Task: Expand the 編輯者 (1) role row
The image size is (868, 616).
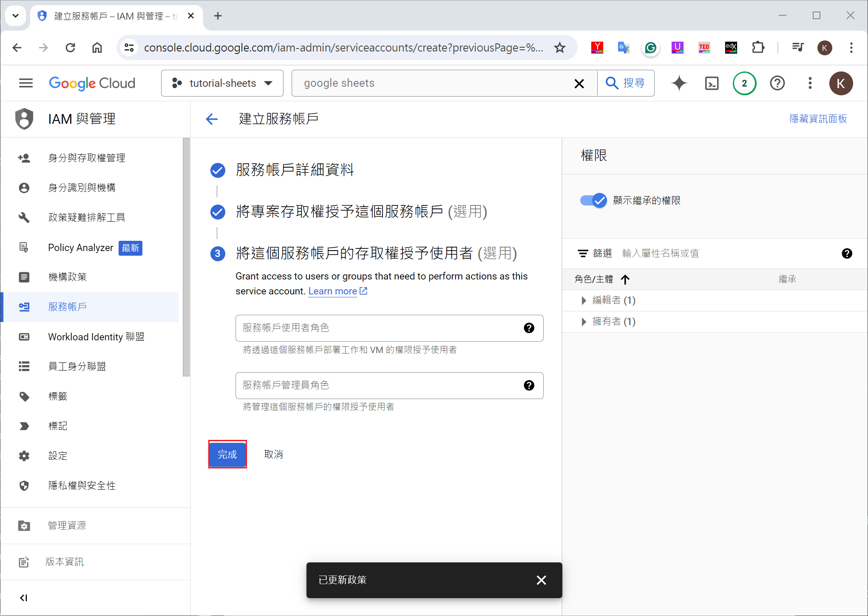Action: coord(584,301)
